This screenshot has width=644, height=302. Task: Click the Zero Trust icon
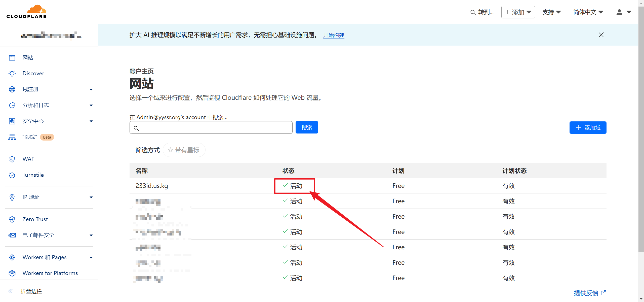[x=12, y=219]
